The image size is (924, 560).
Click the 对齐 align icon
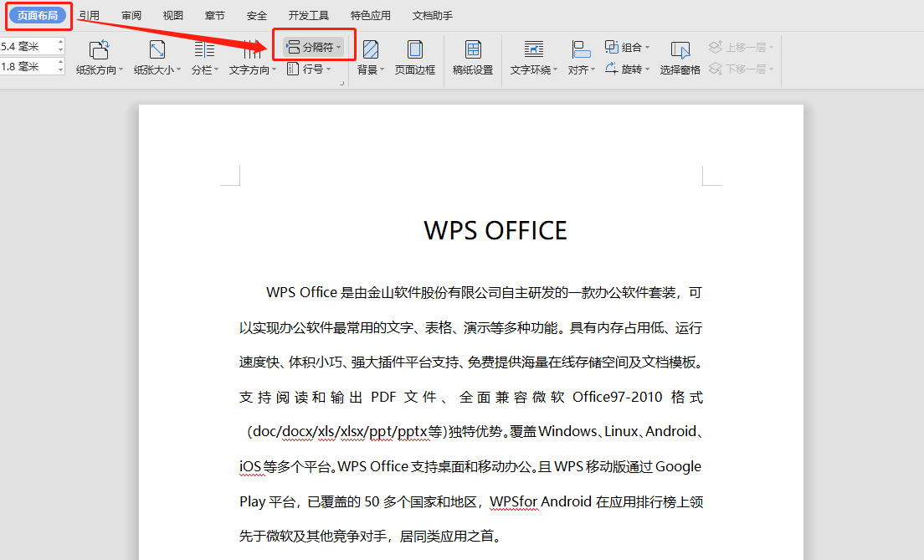pos(581,49)
